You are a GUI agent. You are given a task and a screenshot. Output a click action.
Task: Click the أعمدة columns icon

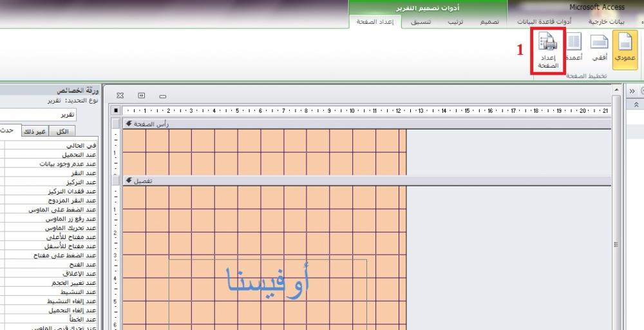[x=573, y=48]
